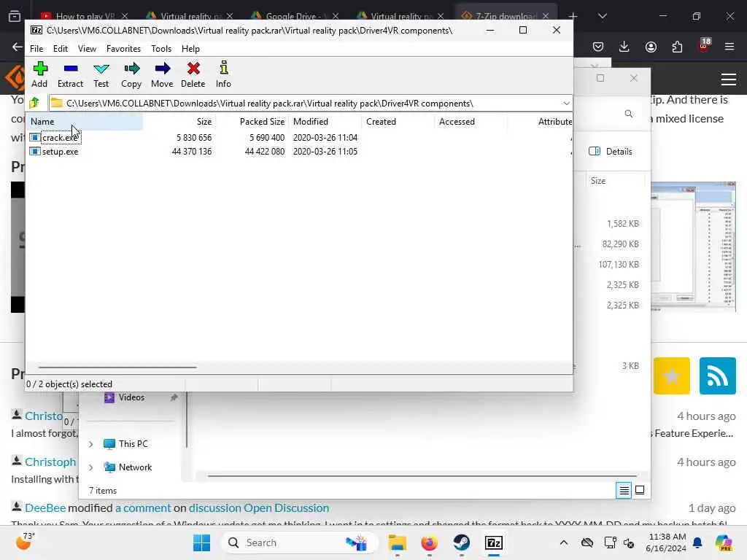
Task: Click the Extract toolbar icon
Action: [71, 74]
